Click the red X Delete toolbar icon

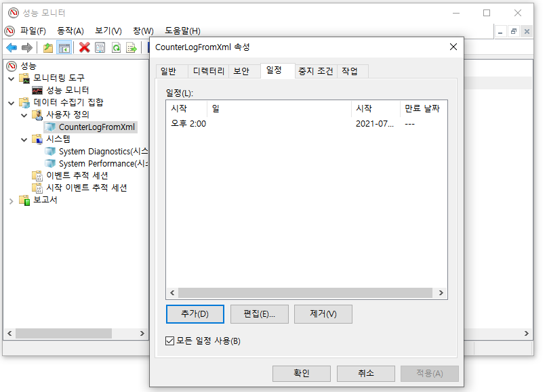84,47
